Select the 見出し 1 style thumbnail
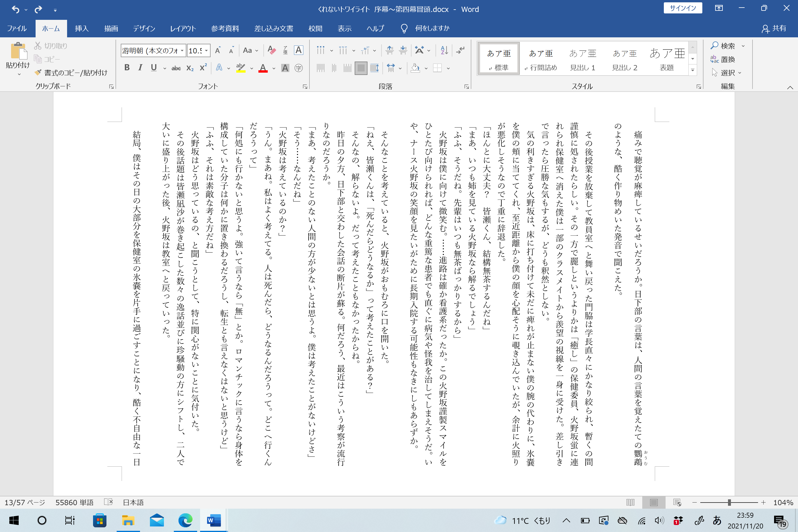 [582, 58]
